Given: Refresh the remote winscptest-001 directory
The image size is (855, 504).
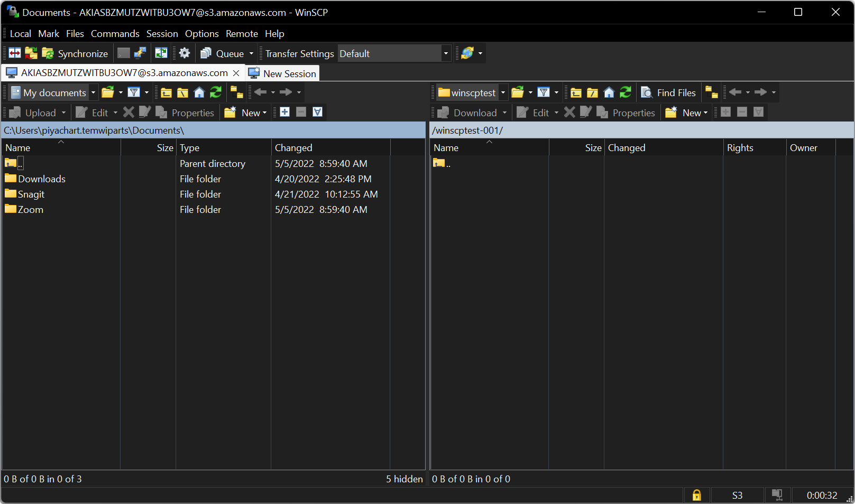Looking at the screenshot, I should pos(626,92).
